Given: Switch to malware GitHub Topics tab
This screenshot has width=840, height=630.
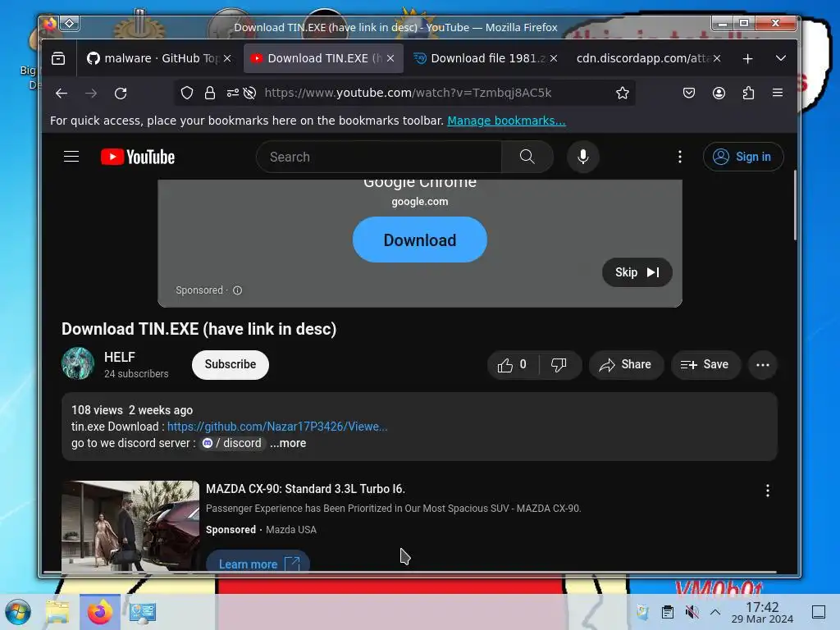Looking at the screenshot, I should pos(152,58).
